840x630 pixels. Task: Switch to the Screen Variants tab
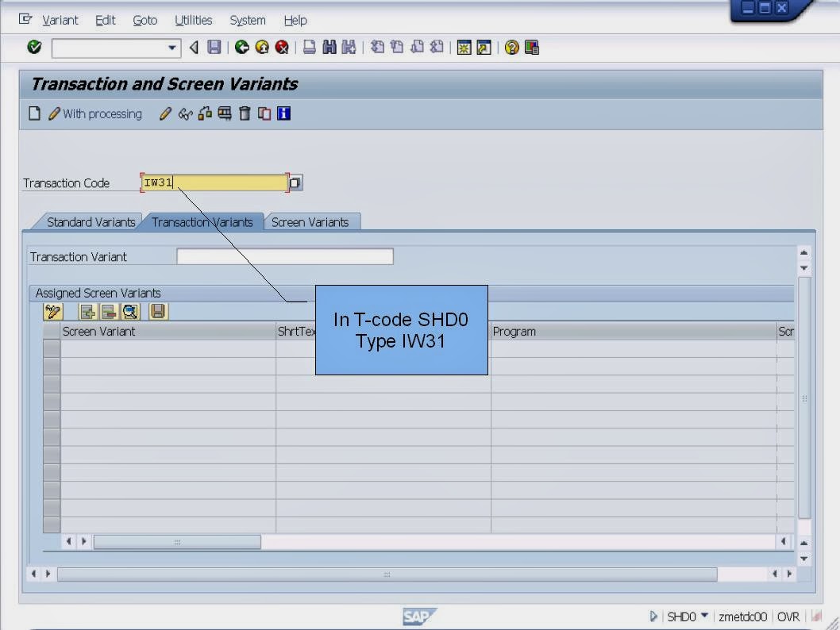click(311, 222)
